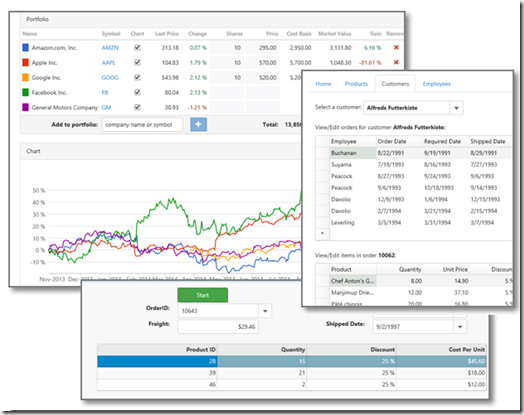The width and height of the screenshot is (524, 415).
Task: Select the Manjimup product row
Action: click(413, 293)
